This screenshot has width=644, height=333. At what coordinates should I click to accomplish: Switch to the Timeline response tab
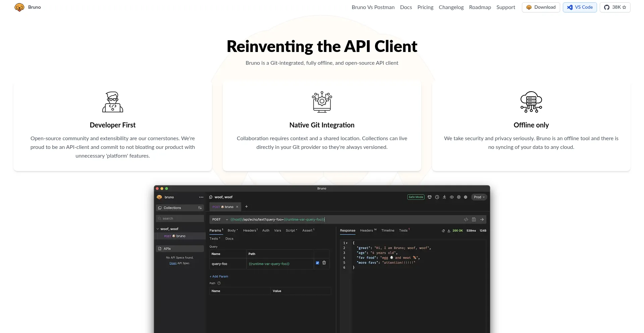tap(388, 230)
